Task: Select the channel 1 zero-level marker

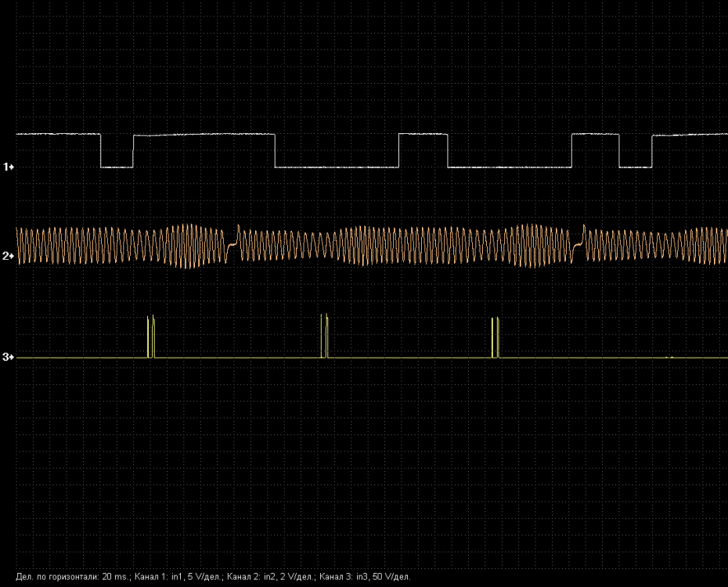Action: (x=9, y=167)
